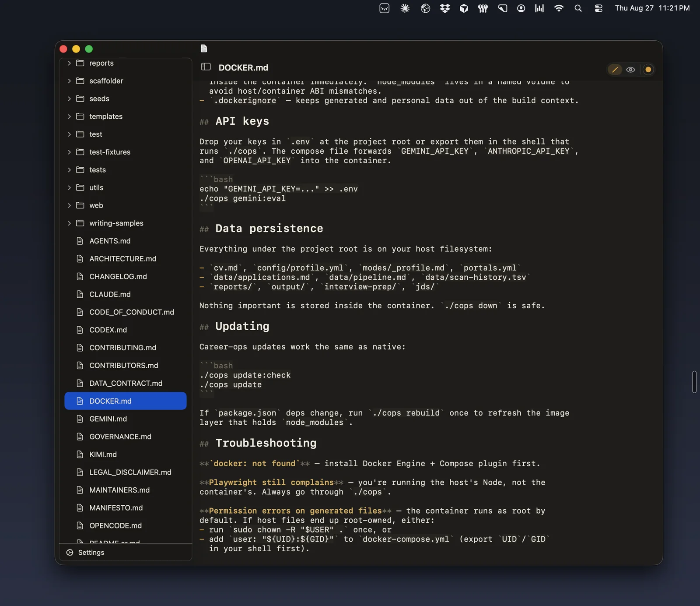This screenshot has height=606, width=700.
Task: Click the 'Playwright still complains' bold text
Action: point(271,483)
